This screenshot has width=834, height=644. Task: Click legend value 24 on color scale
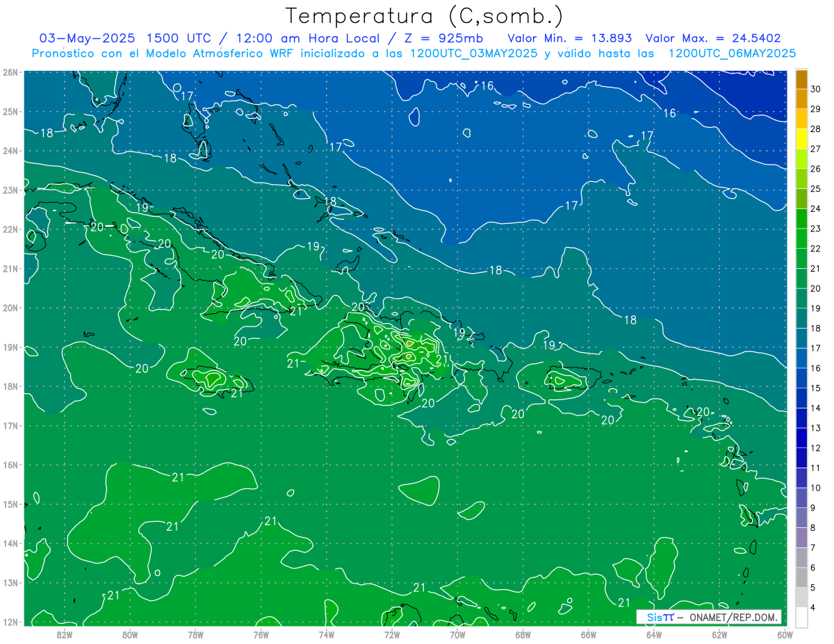click(x=816, y=208)
